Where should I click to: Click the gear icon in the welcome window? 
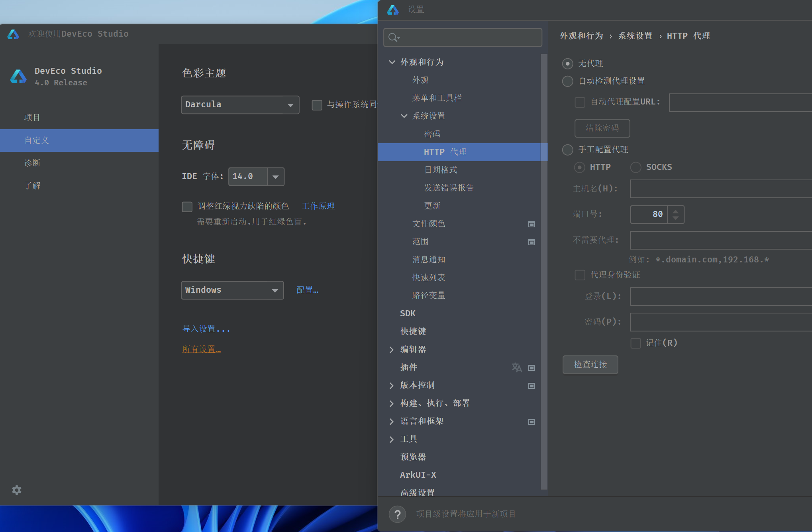click(x=16, y=490)
